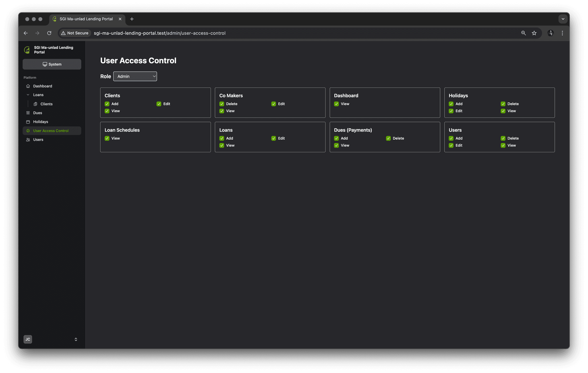588x373 pixels.
Task: Open the zoom magnifier icon in address bar
Action: (x=523, y=33)
